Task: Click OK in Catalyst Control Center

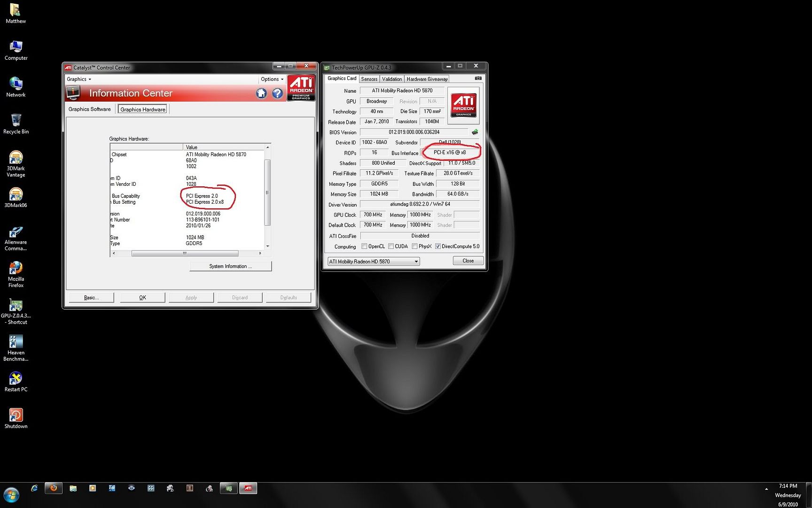Action: tap(142, 298)
